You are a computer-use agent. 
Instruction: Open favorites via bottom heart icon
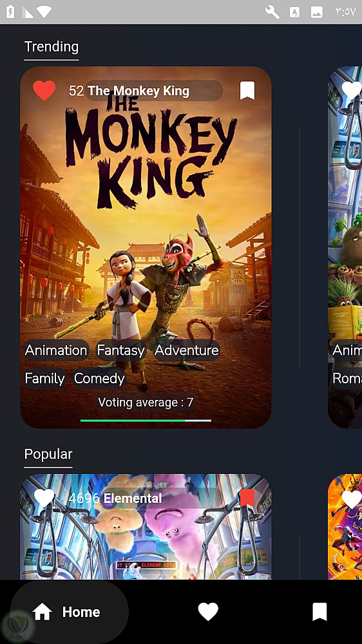(x=208, y=612)
